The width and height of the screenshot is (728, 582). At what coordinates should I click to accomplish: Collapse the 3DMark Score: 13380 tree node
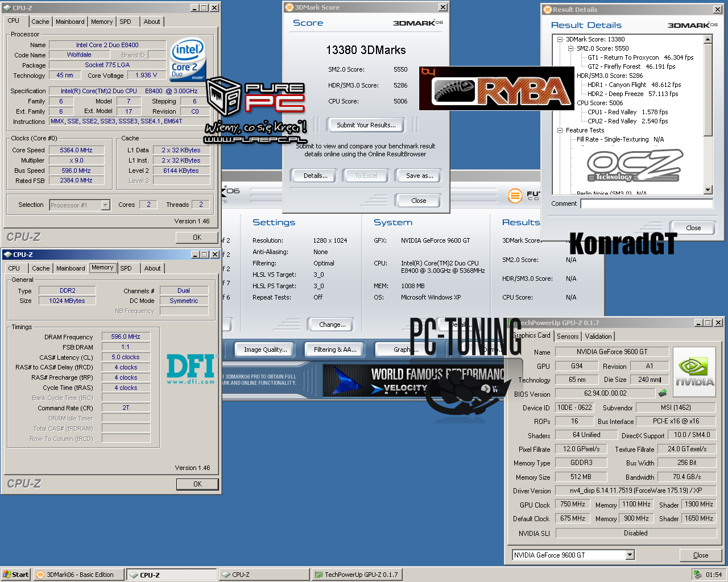pyautogui.click(x=560, y=39)
